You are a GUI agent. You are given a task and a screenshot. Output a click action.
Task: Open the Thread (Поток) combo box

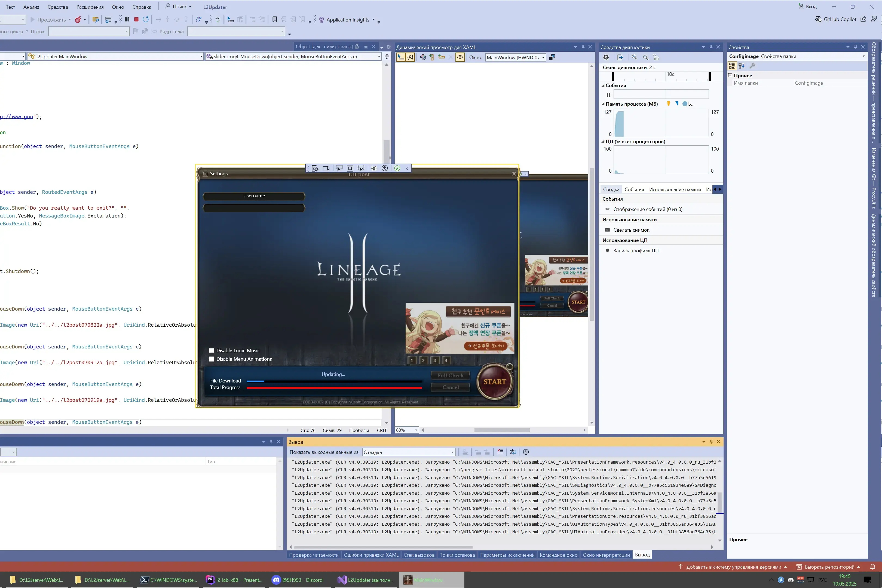89,32
